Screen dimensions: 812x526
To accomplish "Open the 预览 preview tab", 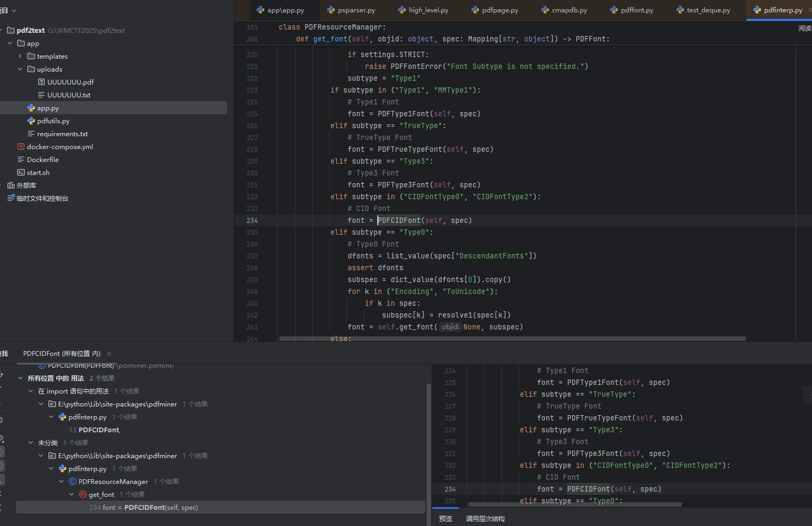I will [446, 519].
